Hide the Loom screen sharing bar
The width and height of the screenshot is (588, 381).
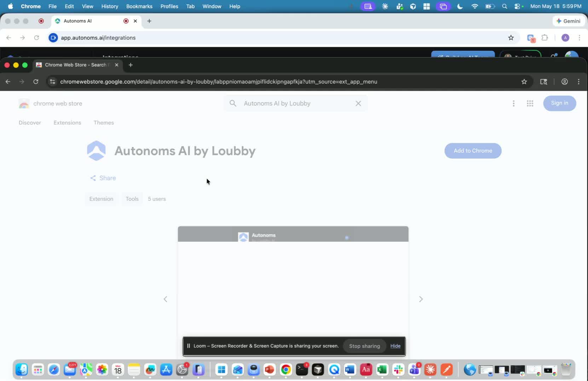click(x=396, y=346)
